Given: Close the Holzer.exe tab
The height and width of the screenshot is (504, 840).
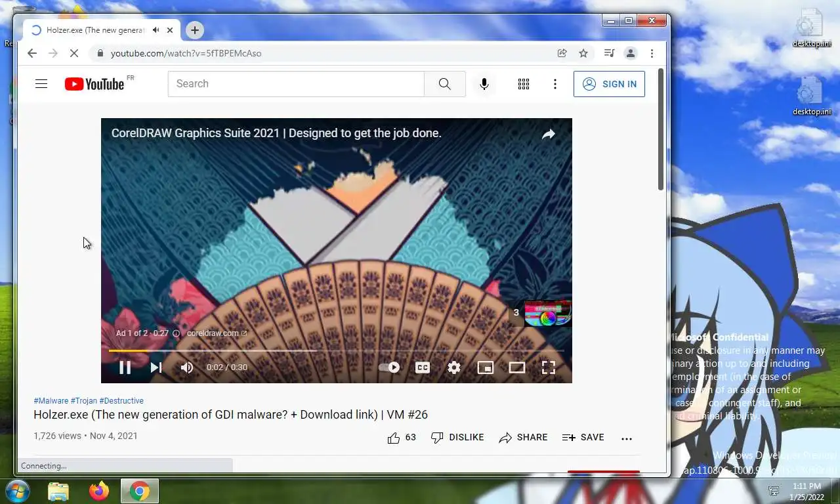Looking at the screenshot, I should click(x=170, y=30).
